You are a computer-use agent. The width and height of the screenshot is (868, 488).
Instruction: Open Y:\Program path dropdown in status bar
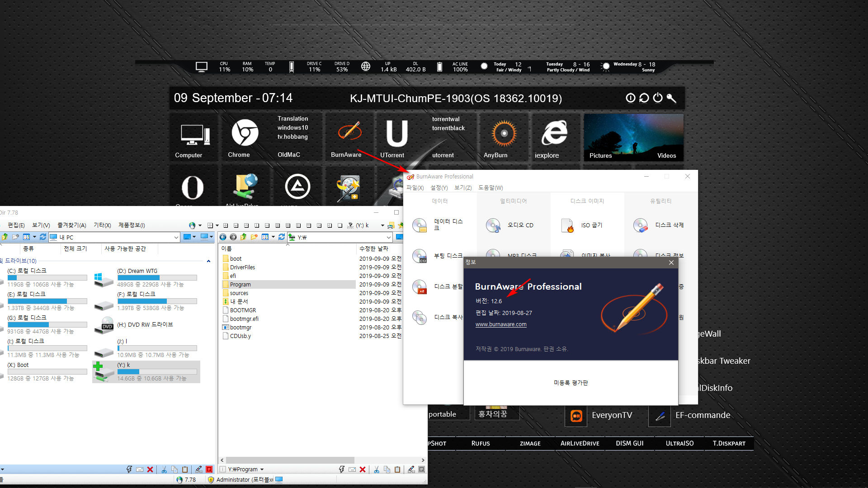click(x=262, y=469)
